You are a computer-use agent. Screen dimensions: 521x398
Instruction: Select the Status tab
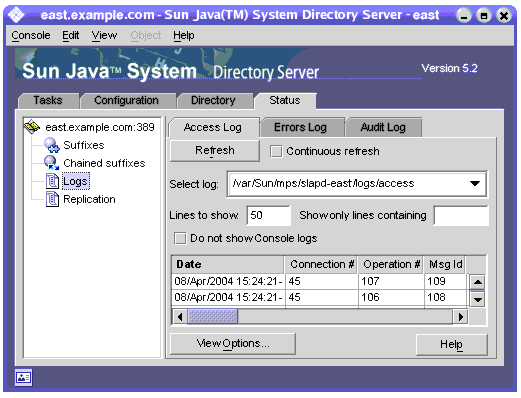click(285, 100)
